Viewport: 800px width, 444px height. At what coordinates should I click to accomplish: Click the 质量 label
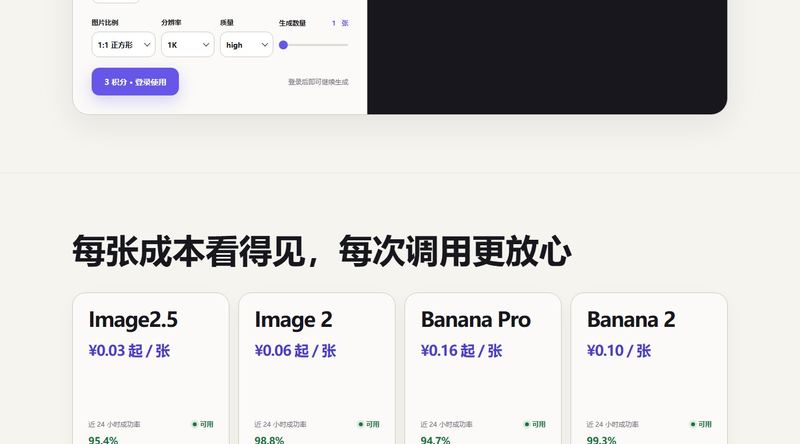pyautogui.click(x=227, y=22)
